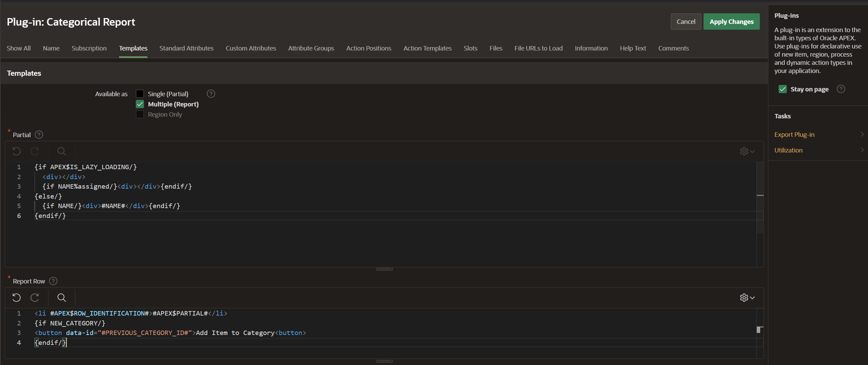868x365 pixels.
Task: Click the '{if NEW_CATEGORY/}' line in Report Row
Action: coord(70,323)
